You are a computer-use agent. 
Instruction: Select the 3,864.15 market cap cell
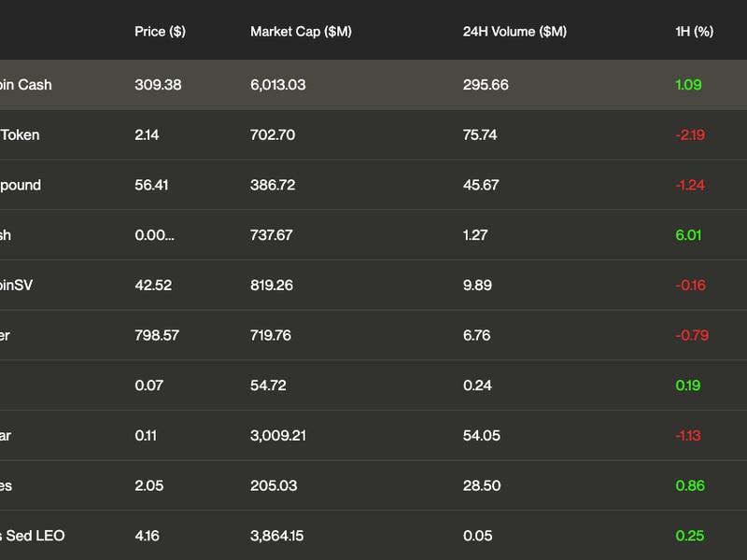[276, 536]
